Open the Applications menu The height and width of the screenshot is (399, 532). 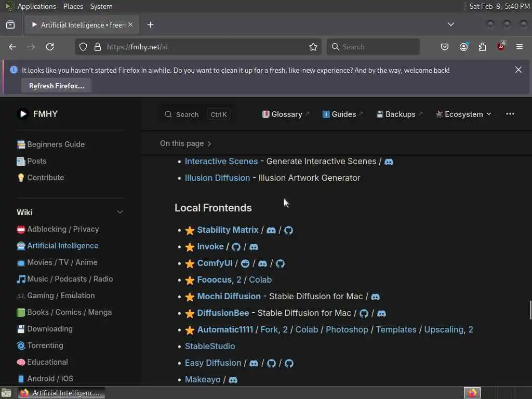click(x=37, y=6)
